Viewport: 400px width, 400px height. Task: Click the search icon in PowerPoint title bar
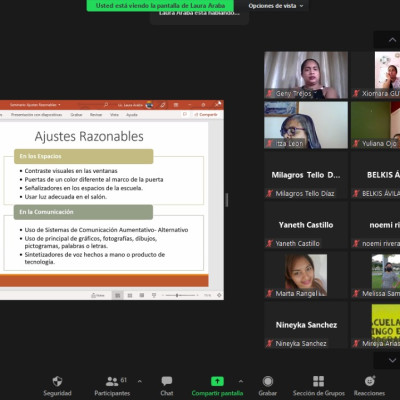(x=106, y=105)
